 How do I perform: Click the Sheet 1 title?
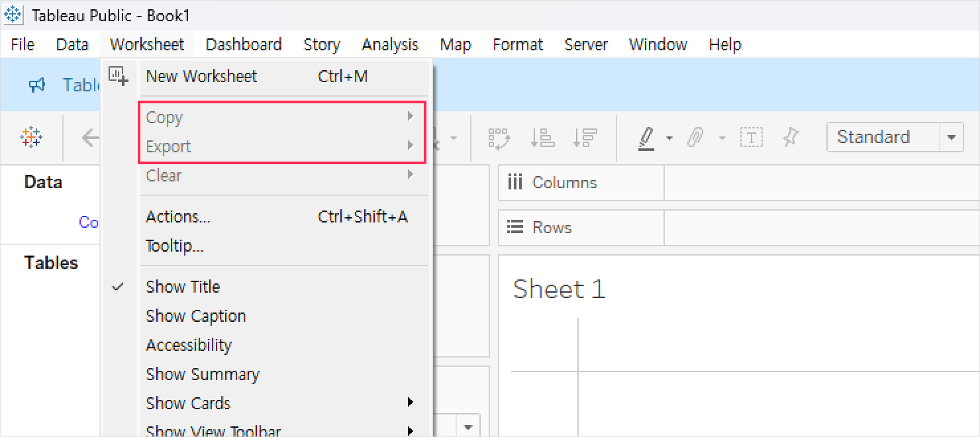click(x=559, y=289)
